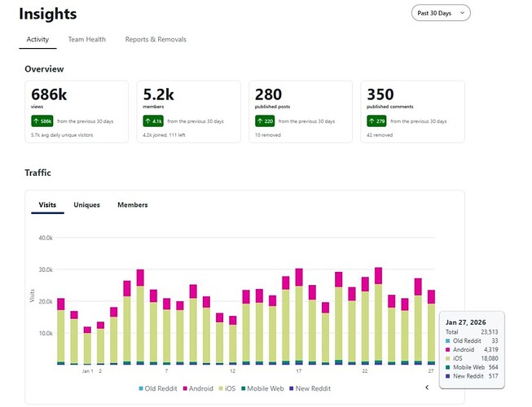Click the 5.2k members overview card
The image size is (532, 407).
pyautogui.click(x=188, y=112)
